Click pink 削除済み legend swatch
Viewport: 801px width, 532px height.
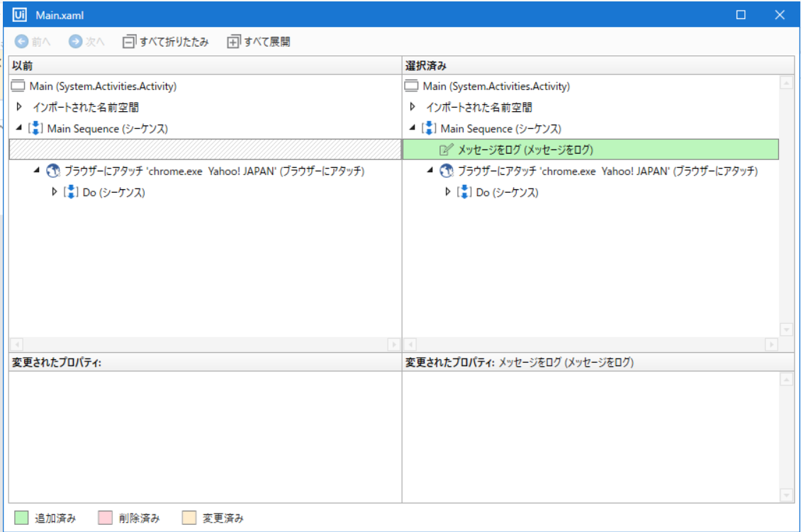click(105, 518)
